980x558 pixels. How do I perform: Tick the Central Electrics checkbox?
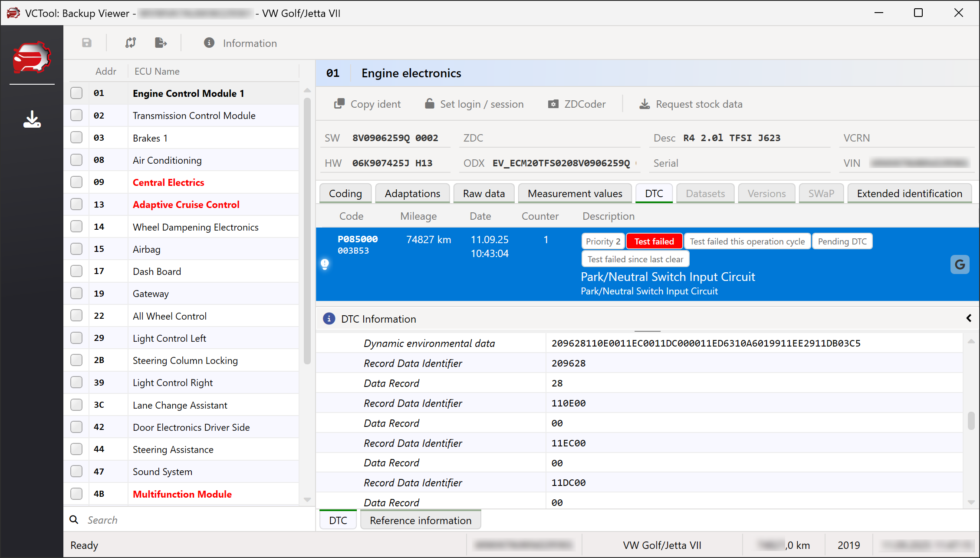(76, 182)
